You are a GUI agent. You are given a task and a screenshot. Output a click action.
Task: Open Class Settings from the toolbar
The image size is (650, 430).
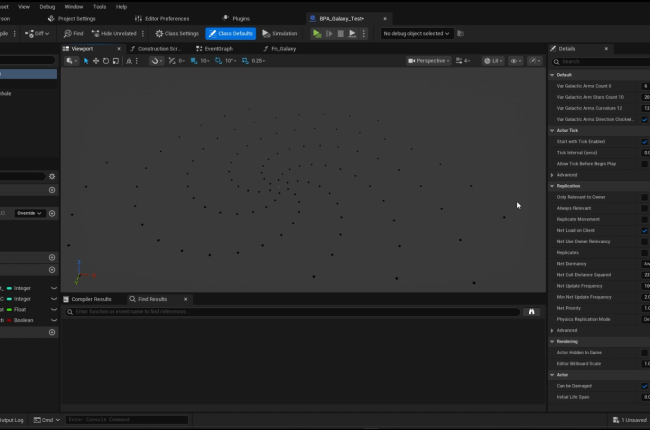[x=176, y=33]
